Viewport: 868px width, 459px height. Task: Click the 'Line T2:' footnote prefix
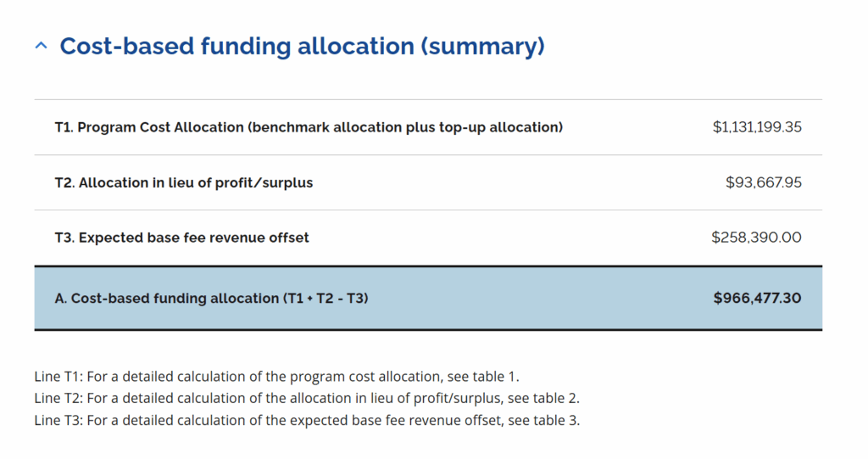(x=58, y=398)
